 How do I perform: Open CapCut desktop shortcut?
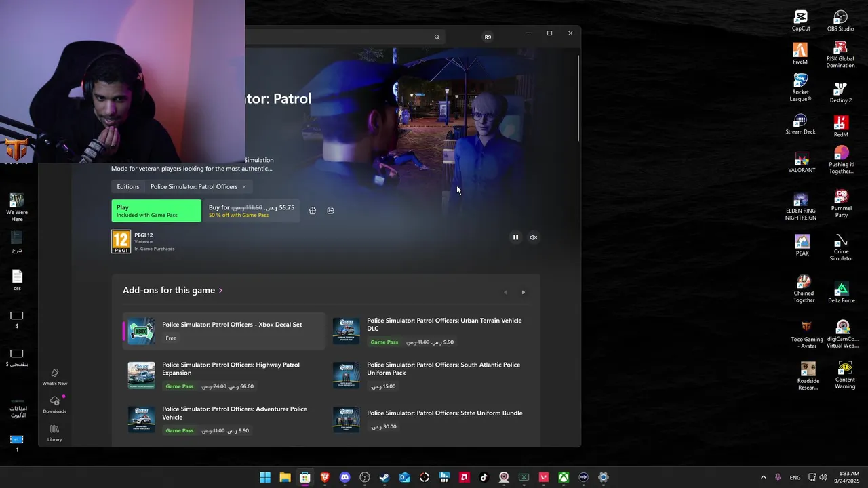point(801,21)
